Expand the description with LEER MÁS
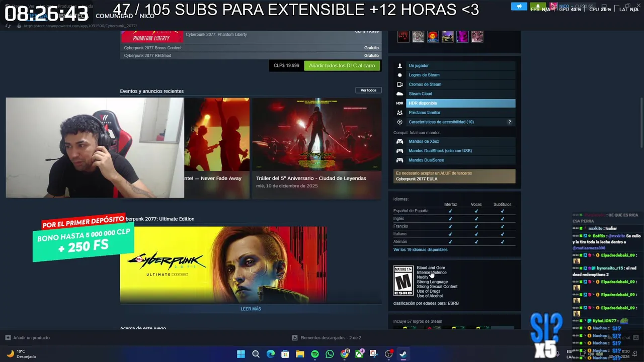 (251, 309)
